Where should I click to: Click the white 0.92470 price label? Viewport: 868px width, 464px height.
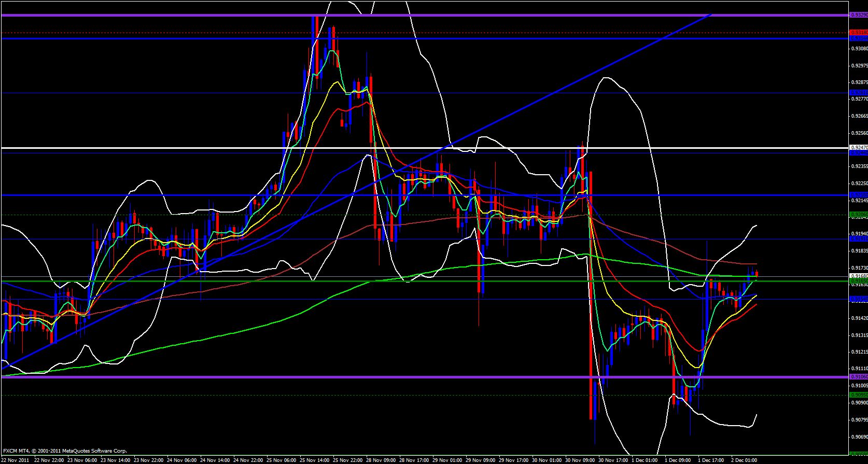click(x=858, y=148)
